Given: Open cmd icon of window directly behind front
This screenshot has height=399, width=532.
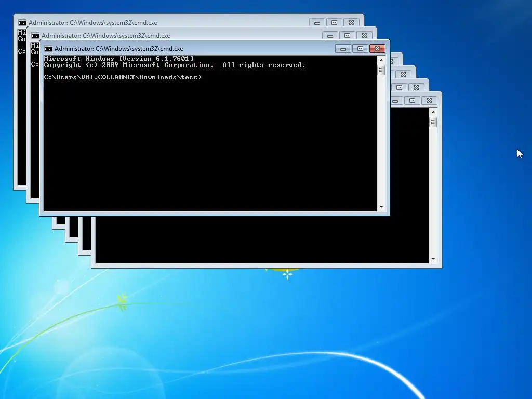Looking at the screenshot, I should click(35, 36).
